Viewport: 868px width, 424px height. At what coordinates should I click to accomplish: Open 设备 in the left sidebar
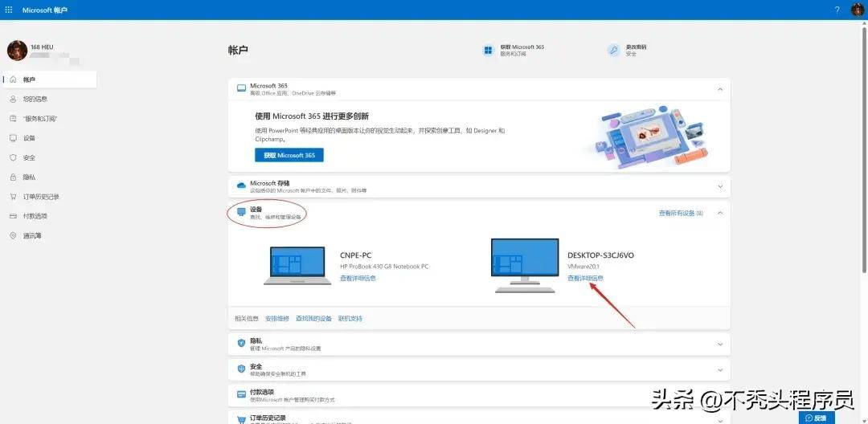click(29, 138)
